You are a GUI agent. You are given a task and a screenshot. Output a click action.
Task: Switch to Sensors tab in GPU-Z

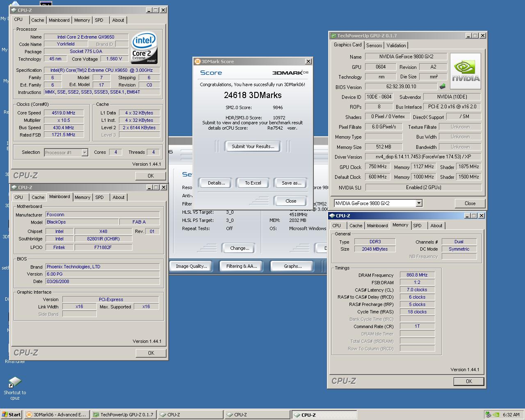pos(374,46)
